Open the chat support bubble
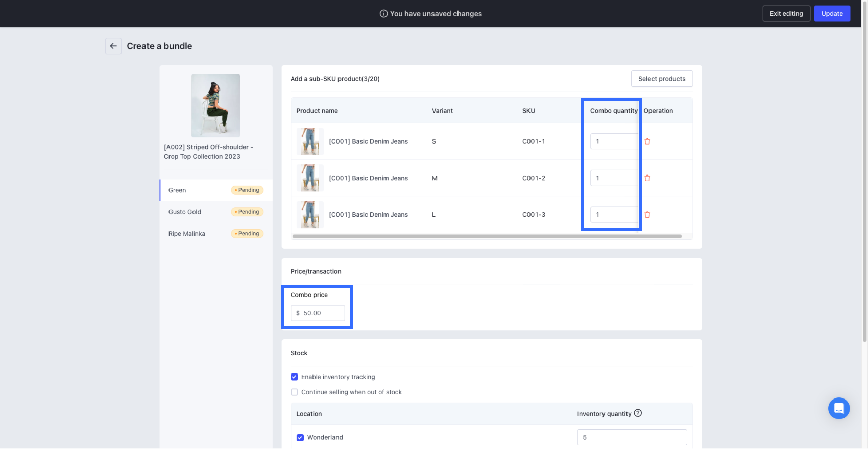Viewport: 868px width, 449px height. [838, 408]
